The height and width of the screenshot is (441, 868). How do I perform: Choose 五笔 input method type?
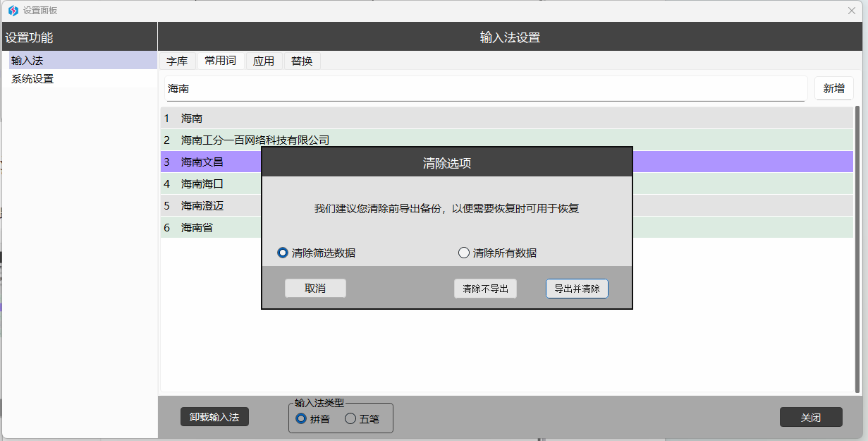click(350, 418)
